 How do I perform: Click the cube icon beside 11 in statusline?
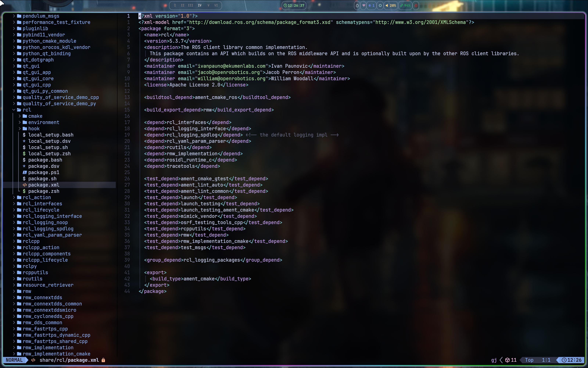pyautogui.click(x=507, y=360)
